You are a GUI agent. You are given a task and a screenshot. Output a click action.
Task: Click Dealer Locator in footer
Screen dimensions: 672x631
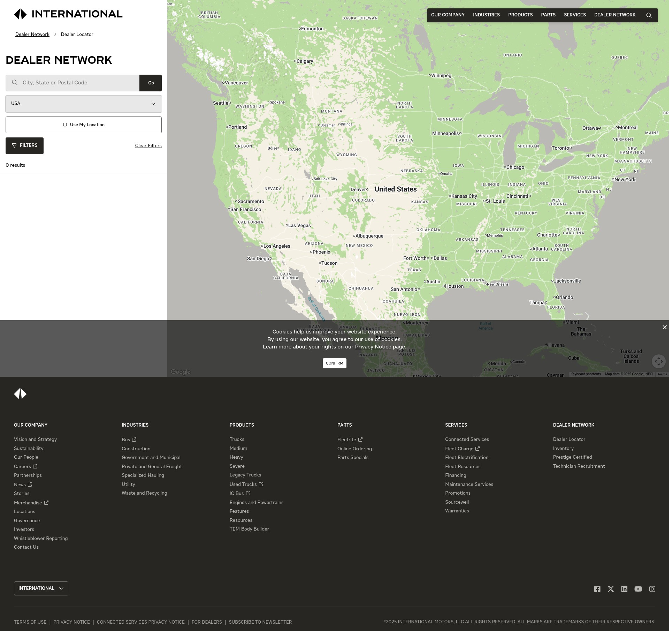(569, 439)
